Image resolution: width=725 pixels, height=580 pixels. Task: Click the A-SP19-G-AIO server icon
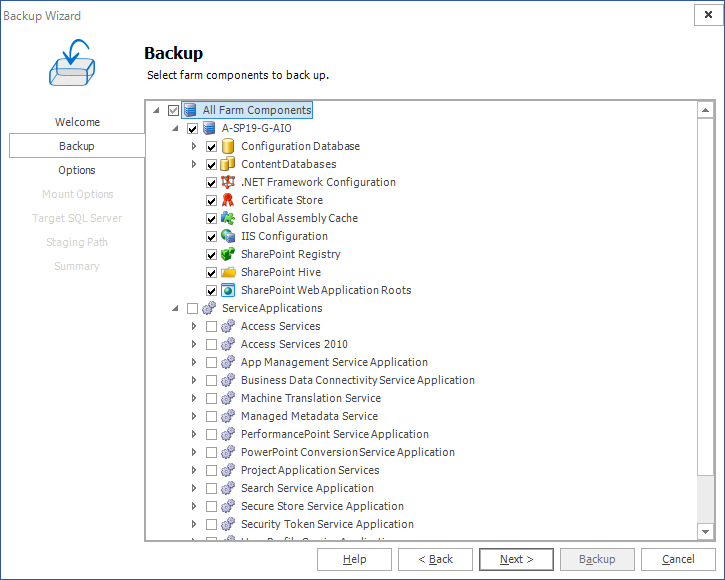coord(209,128)
